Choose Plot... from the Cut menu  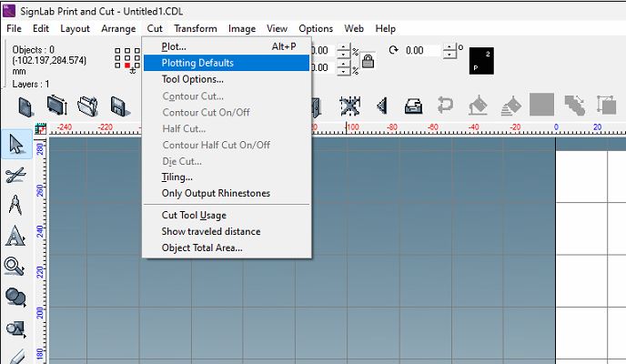pos(227,46)
